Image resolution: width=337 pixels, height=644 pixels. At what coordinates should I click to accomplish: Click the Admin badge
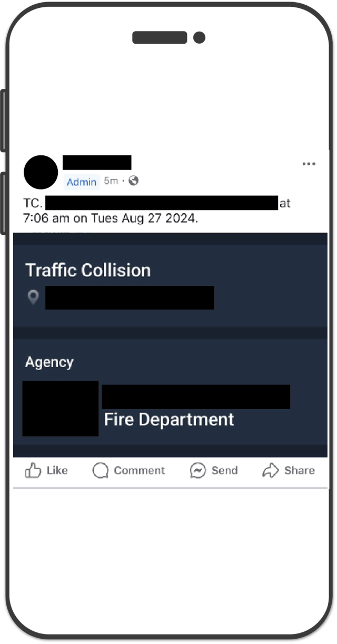pos(82,182)
